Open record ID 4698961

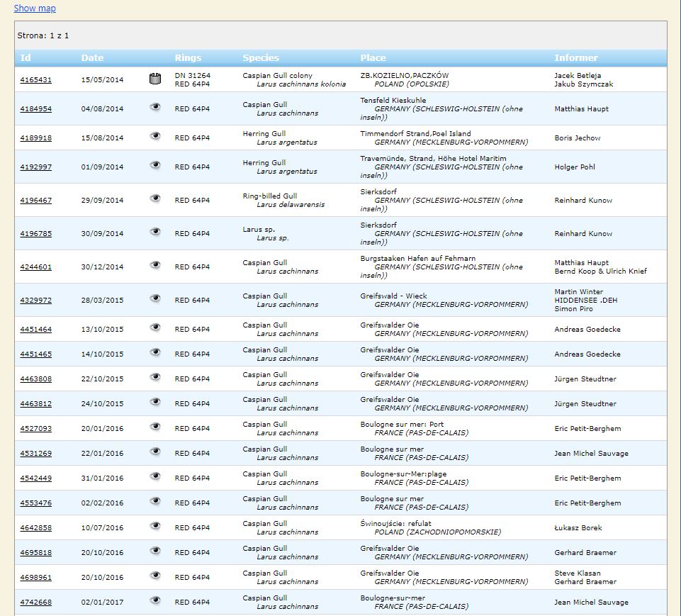click(x=35, y=578)
